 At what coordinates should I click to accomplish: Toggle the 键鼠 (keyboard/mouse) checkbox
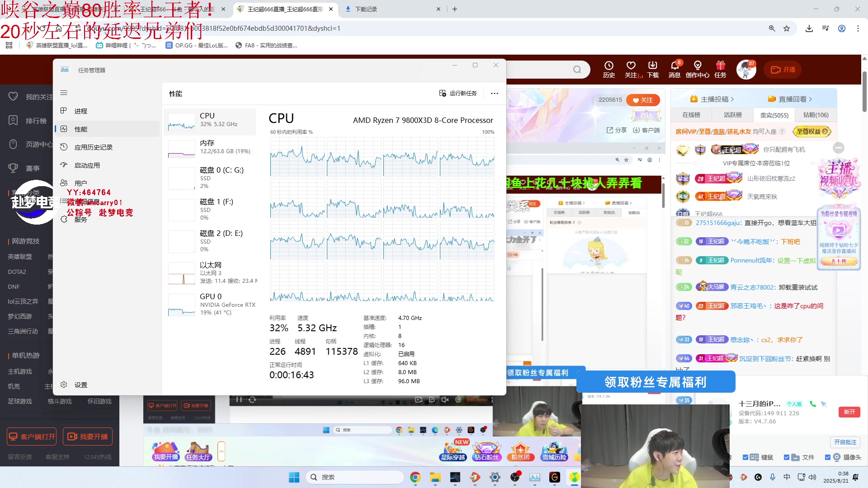pos(745,457)
